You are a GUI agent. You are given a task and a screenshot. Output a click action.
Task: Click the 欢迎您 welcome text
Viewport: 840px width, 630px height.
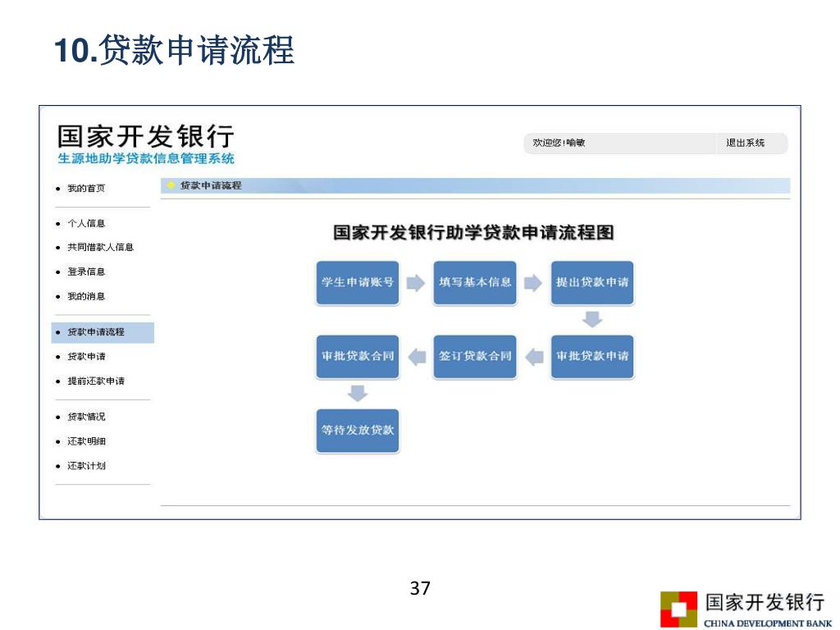click(x=559, y=143)
